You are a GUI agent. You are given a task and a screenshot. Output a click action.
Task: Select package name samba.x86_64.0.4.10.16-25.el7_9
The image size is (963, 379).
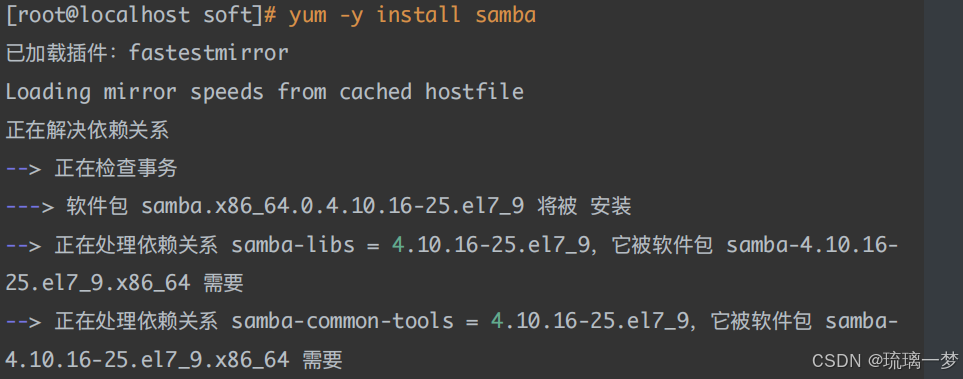click(332, 207)
